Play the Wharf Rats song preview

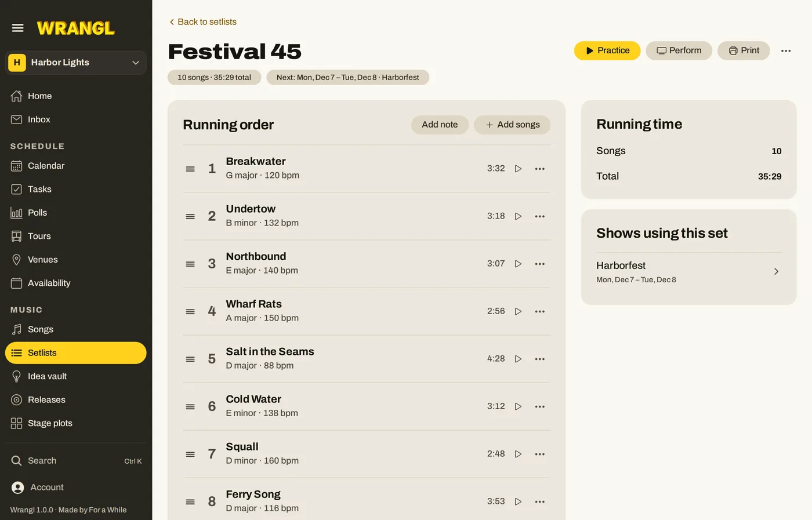[519, 311]
